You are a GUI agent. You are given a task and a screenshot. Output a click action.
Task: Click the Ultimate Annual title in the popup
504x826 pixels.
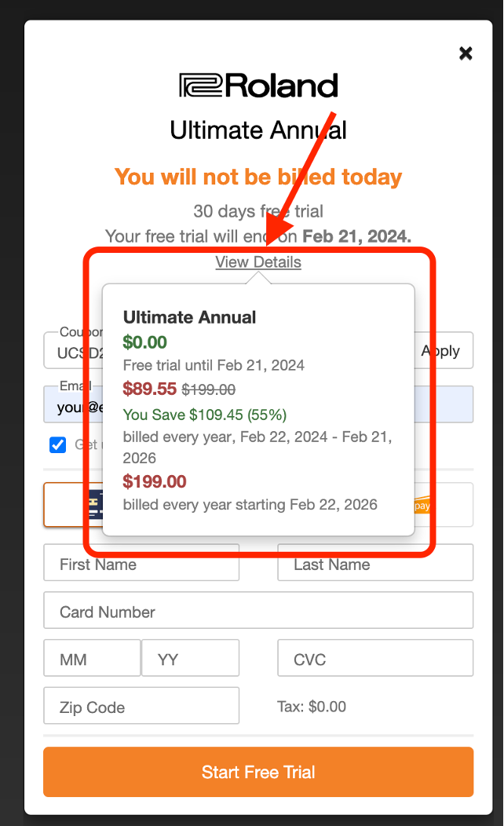coord(189,317)
